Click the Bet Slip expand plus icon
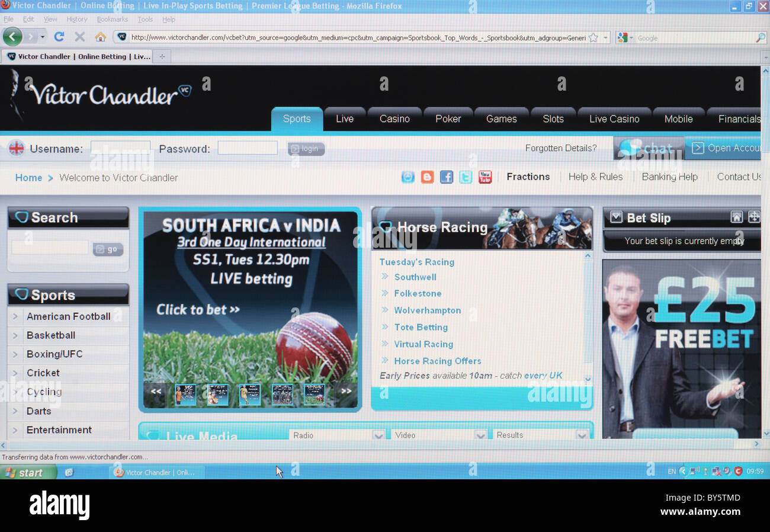The height and width of the screenshot is (532, 770). pyautogui.click(x=753, y=217)
